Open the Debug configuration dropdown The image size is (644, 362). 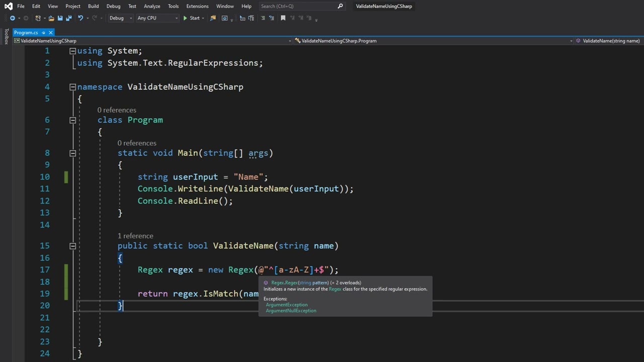click(120, 18)
